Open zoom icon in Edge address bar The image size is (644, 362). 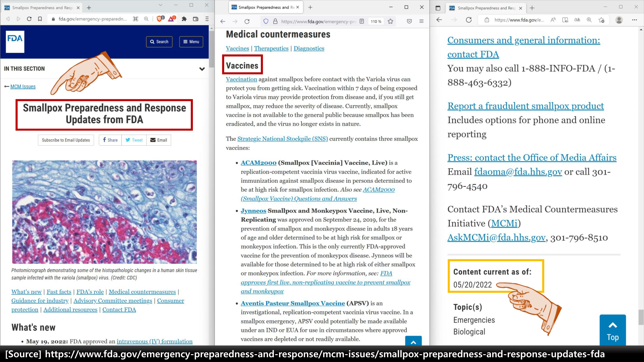pos(589,20)
